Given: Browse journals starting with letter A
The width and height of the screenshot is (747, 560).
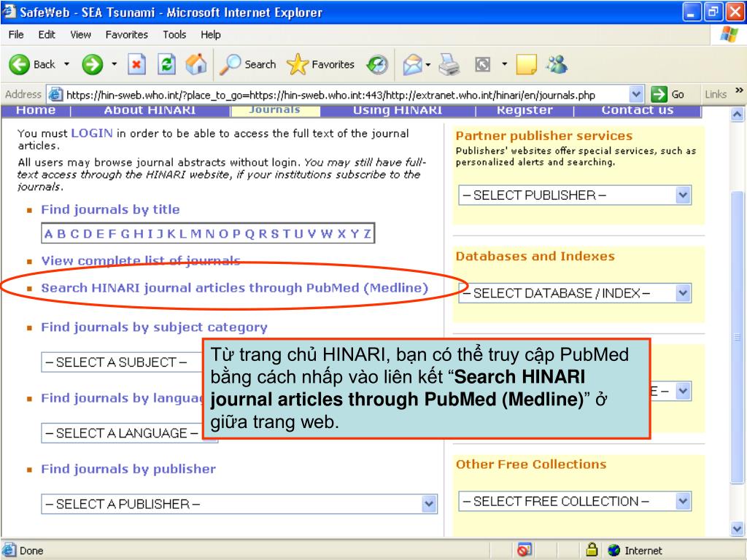Looking at the screenshot, I should point(48,234).
